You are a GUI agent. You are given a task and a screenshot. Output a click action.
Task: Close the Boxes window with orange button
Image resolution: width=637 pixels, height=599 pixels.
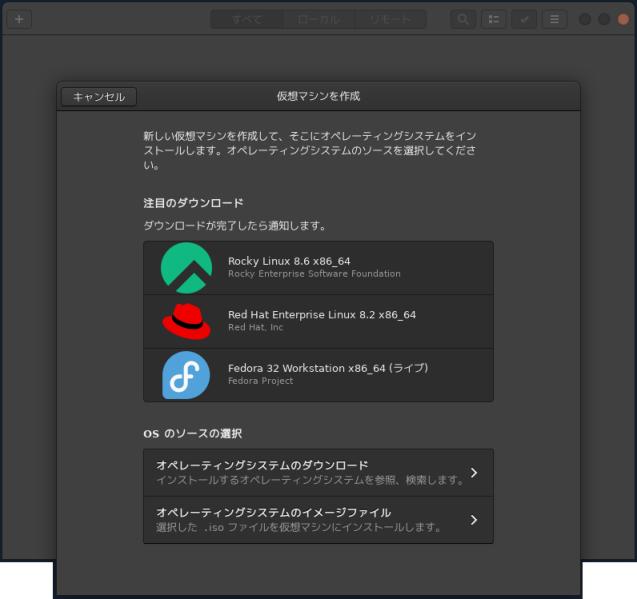pos(623,19)
